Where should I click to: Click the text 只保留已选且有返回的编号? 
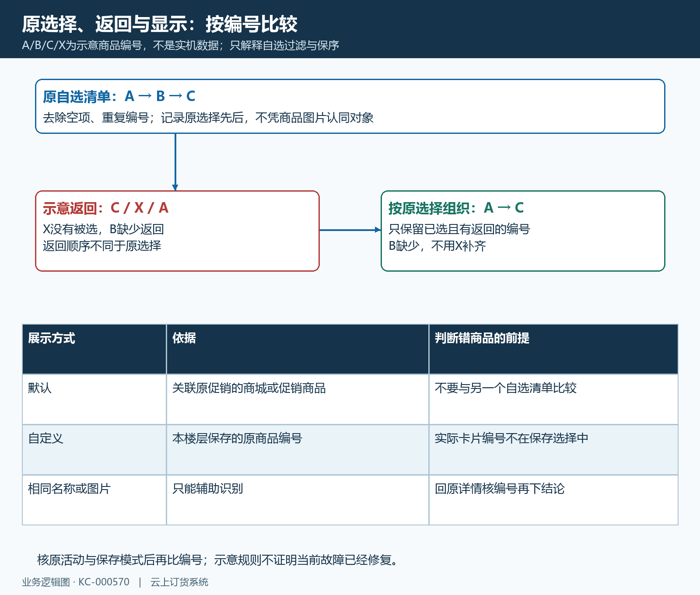(459, 229)
